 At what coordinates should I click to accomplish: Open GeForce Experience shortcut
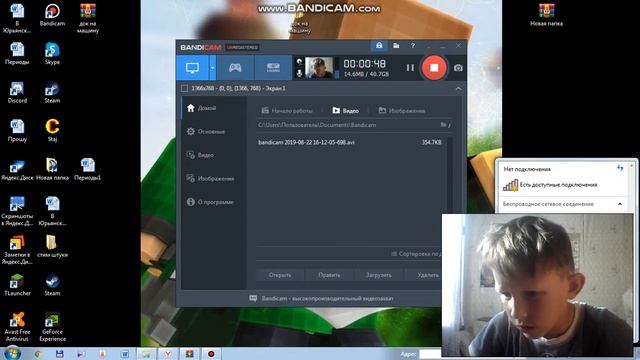(52, 327)
